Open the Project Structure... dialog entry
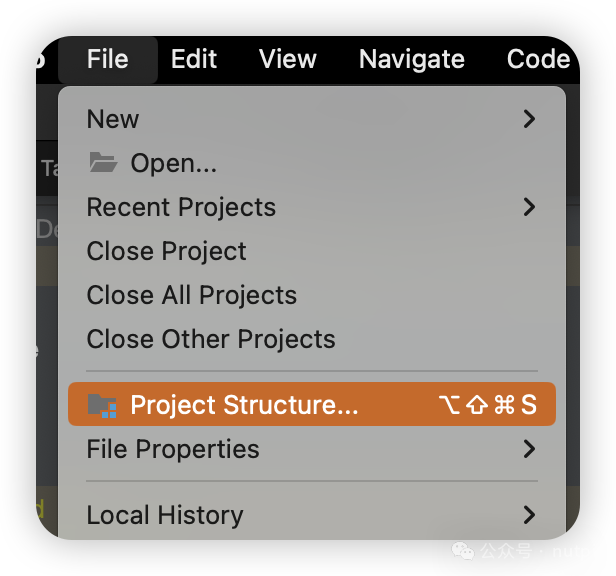Image resolution: width=616 pixels, height=576 pixels. point(244,405)
